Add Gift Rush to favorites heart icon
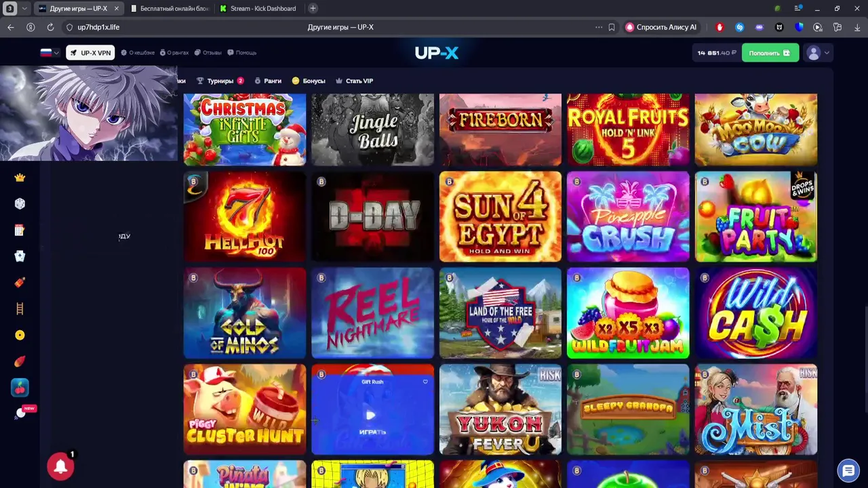Viewport: 868px width, 488px height. [425, 382]
